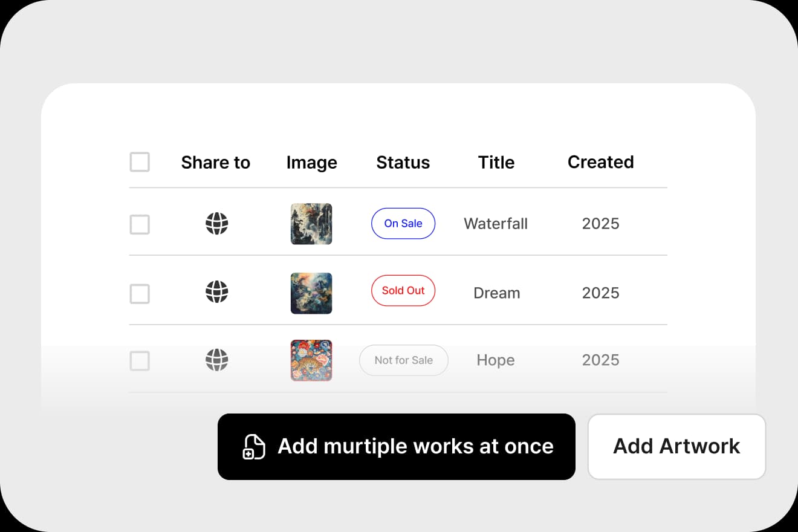Check the checkbox for the Waterfall row
The height and width of the screenshot is (532, 798).
(140, 224)
